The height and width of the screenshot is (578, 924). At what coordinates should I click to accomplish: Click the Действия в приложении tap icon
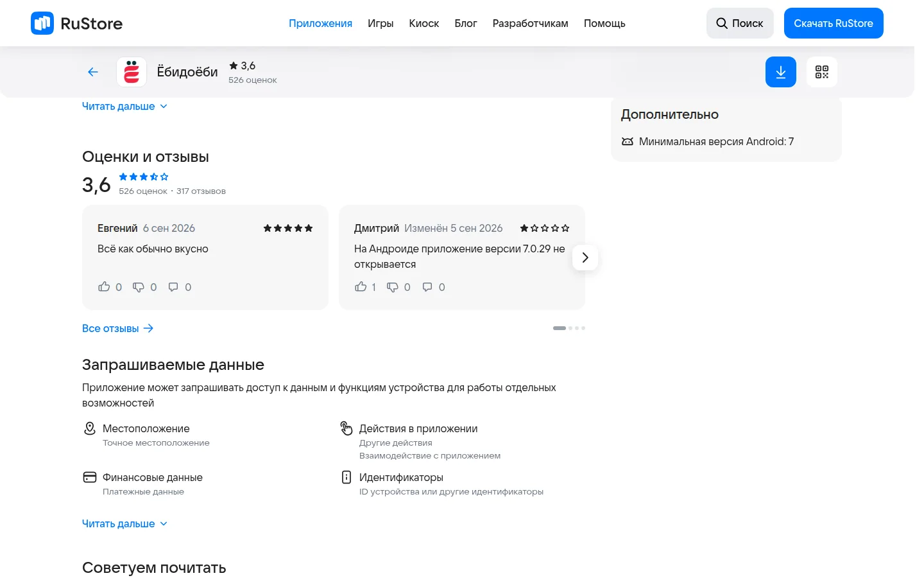tap(346, 428)
